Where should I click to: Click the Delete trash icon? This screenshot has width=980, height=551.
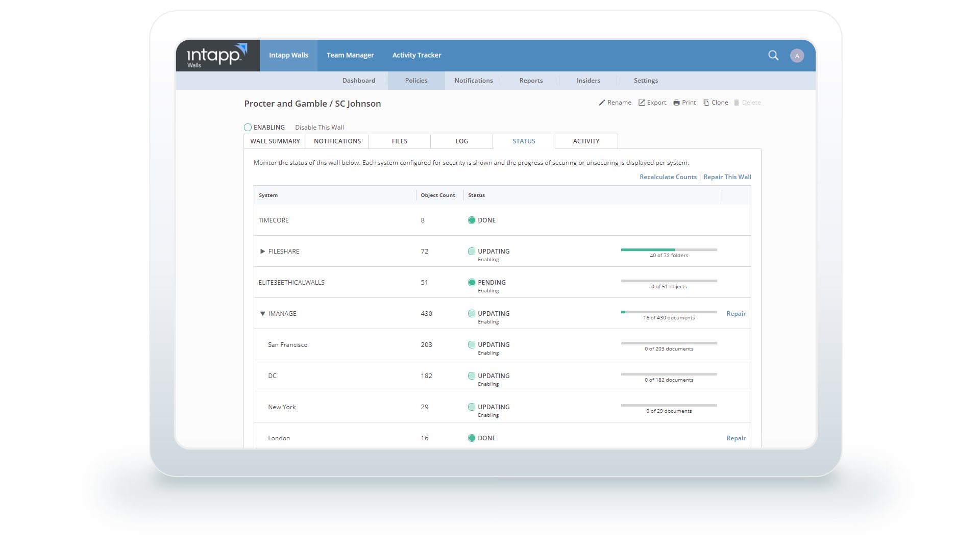737,103
